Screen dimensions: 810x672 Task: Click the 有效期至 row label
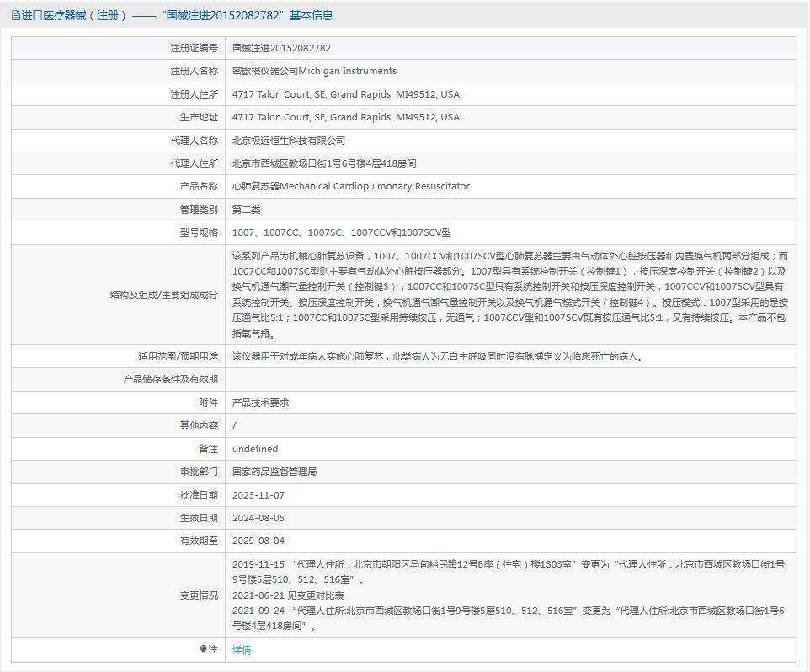click(x=199, y=541)
